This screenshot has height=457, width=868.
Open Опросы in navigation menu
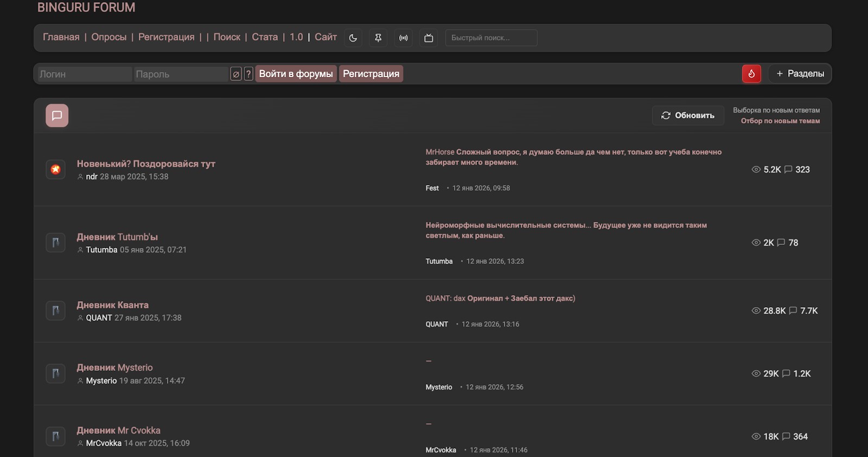[109, 37]
